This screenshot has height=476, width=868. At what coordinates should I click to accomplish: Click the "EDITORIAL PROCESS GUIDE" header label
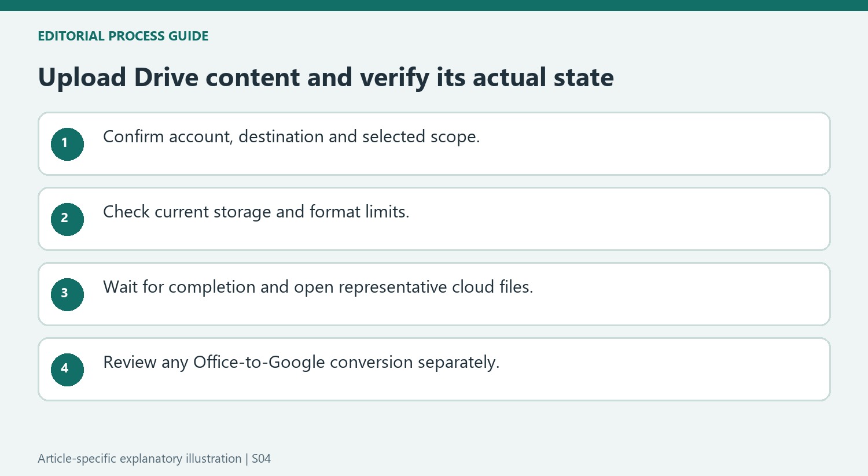123,36
